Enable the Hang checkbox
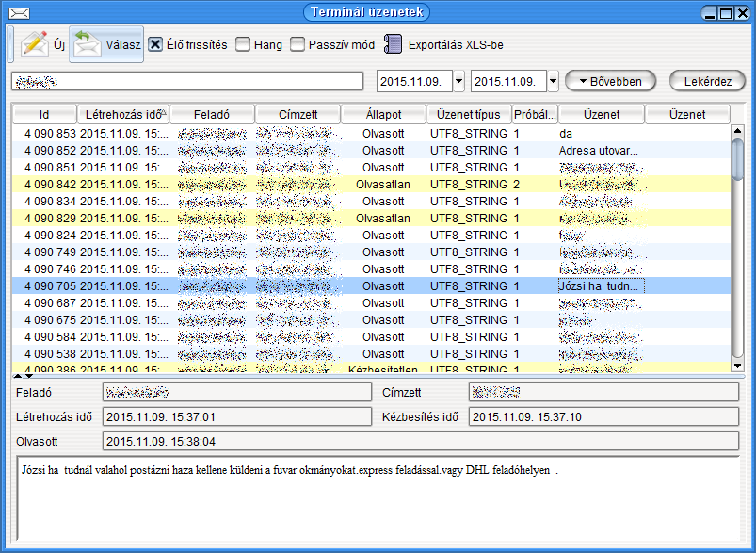756x553 pixels. [x=243, y=44]
